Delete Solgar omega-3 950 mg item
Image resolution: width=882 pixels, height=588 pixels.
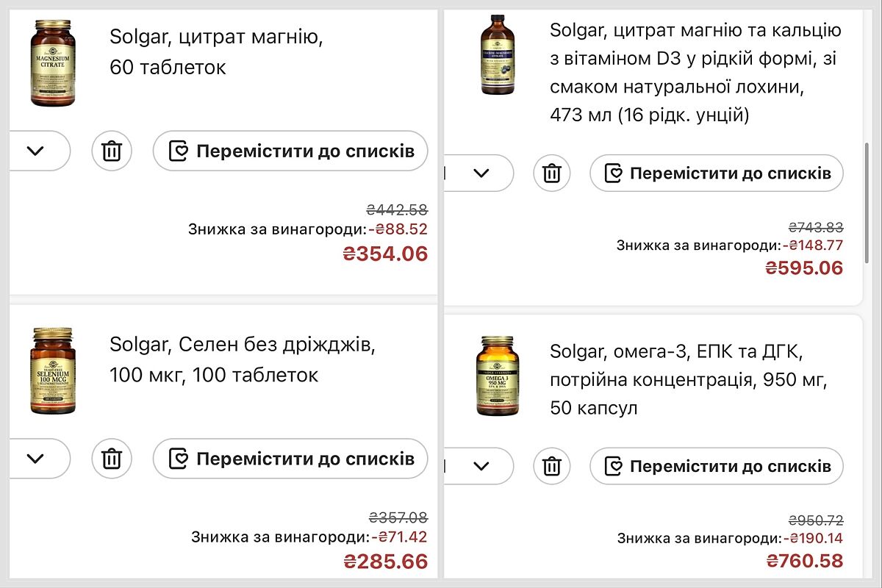click(x=552, y=466)
